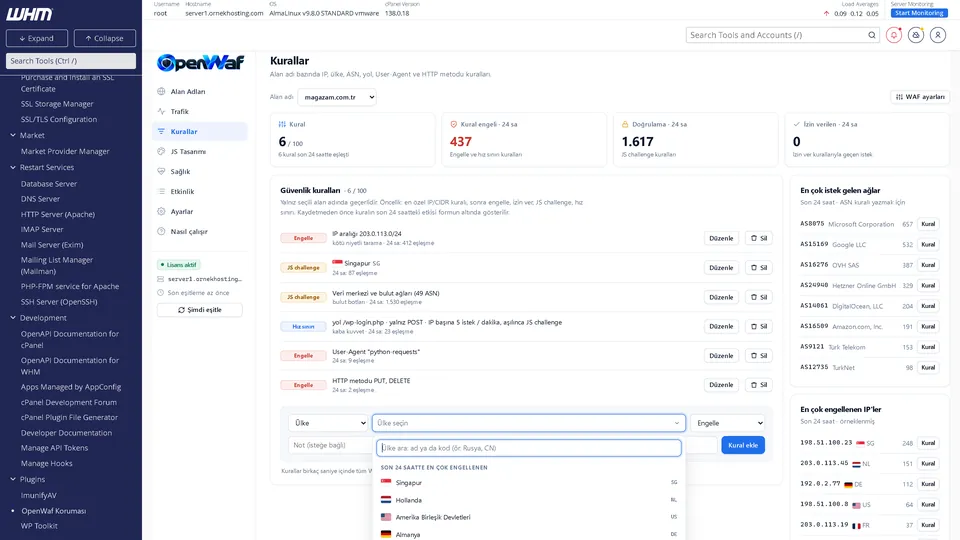
Task: Edit the IP aralığı 203.0.113.0/24 rule
Action: point(721,238)
